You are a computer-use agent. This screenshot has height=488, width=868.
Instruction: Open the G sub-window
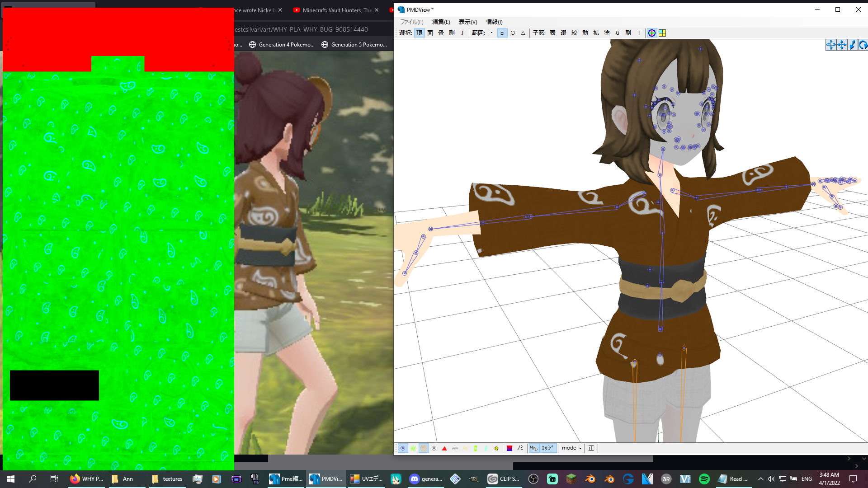click(x=618, y=33)
